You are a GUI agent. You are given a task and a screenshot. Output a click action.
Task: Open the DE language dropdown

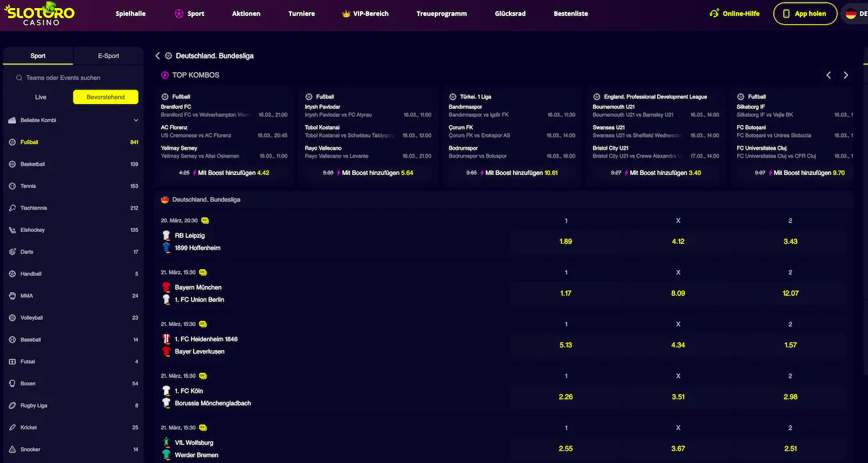pyautogui.click(x=854, y=13)
